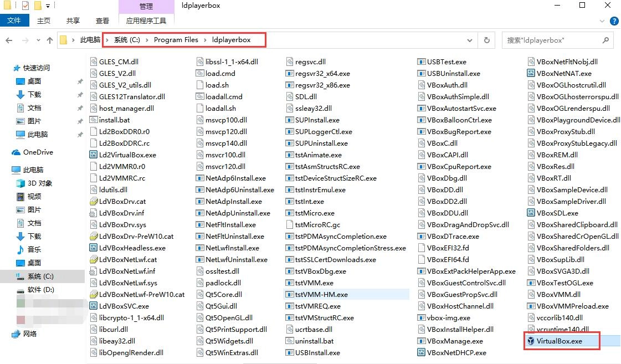Click the new folder icon in title bar
Viewport: 621px width, 364px height.
tap(38, 6)
